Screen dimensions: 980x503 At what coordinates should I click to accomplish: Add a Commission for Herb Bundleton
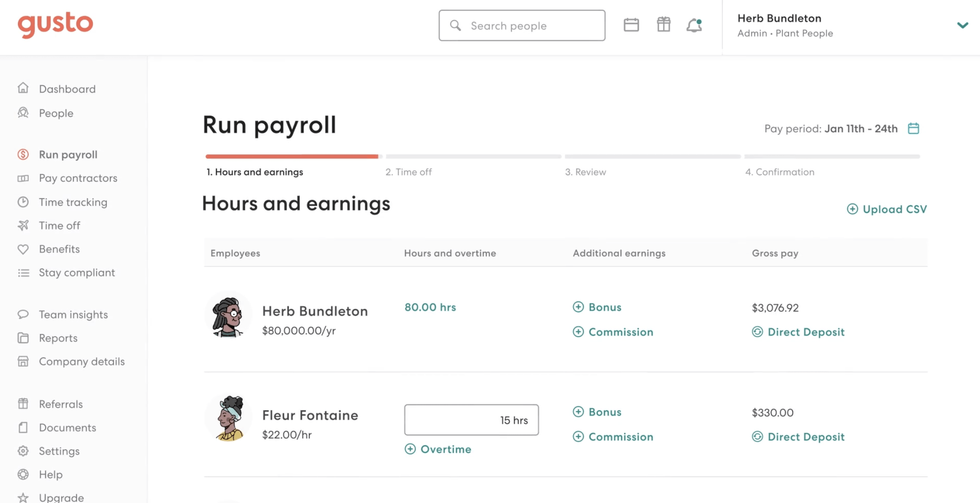coord(613,332)
